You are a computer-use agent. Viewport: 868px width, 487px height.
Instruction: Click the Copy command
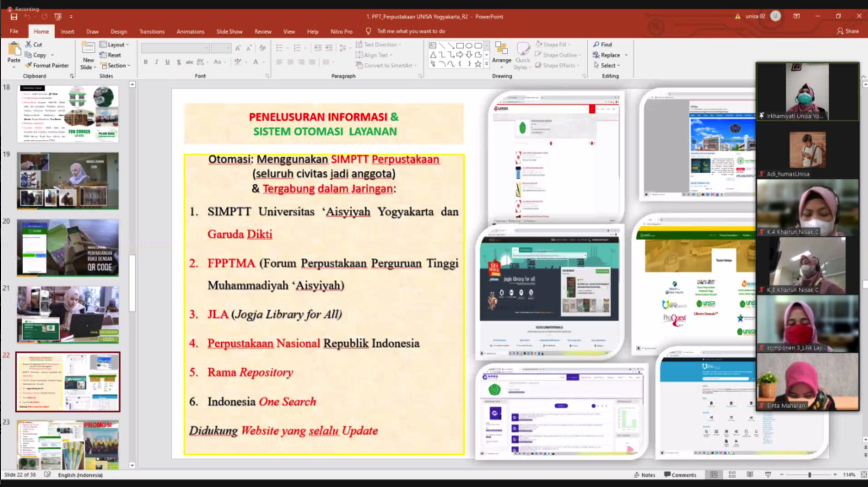click(x=36, y=55)
